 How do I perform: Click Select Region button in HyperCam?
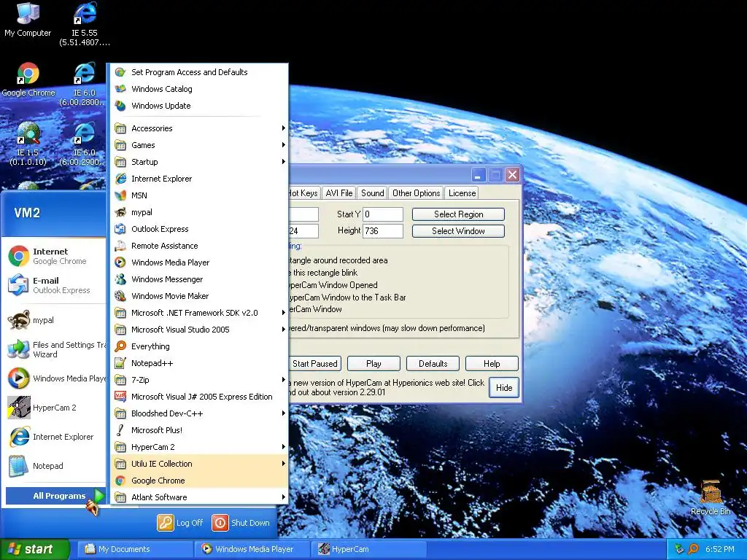[458, 214]
